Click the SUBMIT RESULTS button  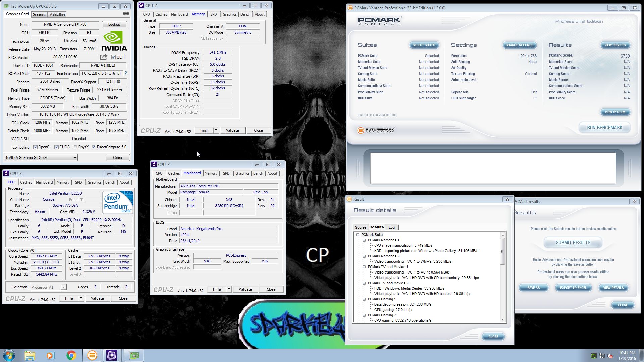pos(573,243)
